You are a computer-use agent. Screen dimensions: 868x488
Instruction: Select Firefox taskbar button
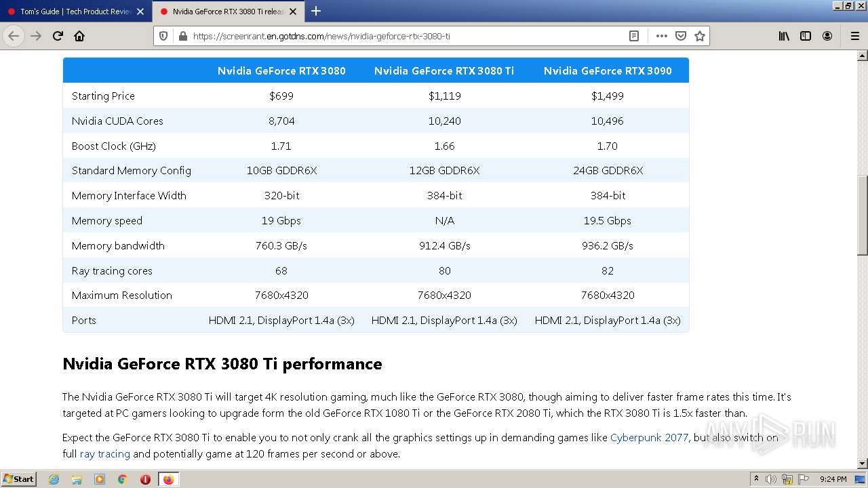tap(168, 479)
